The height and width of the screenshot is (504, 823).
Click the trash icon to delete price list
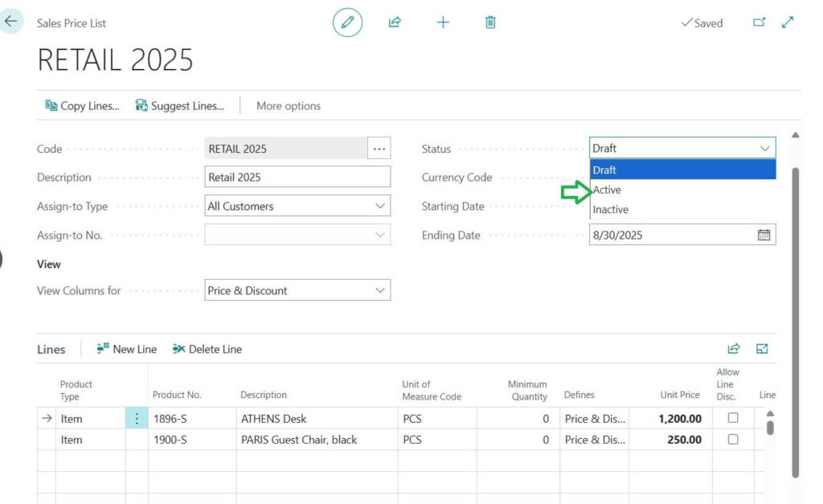(490, 23)
